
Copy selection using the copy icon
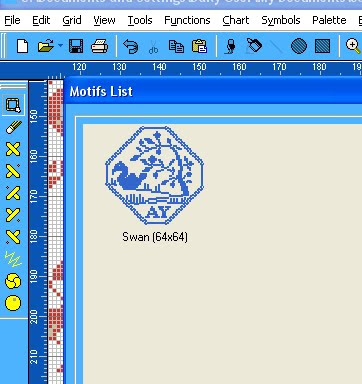(x=176, y=46)
